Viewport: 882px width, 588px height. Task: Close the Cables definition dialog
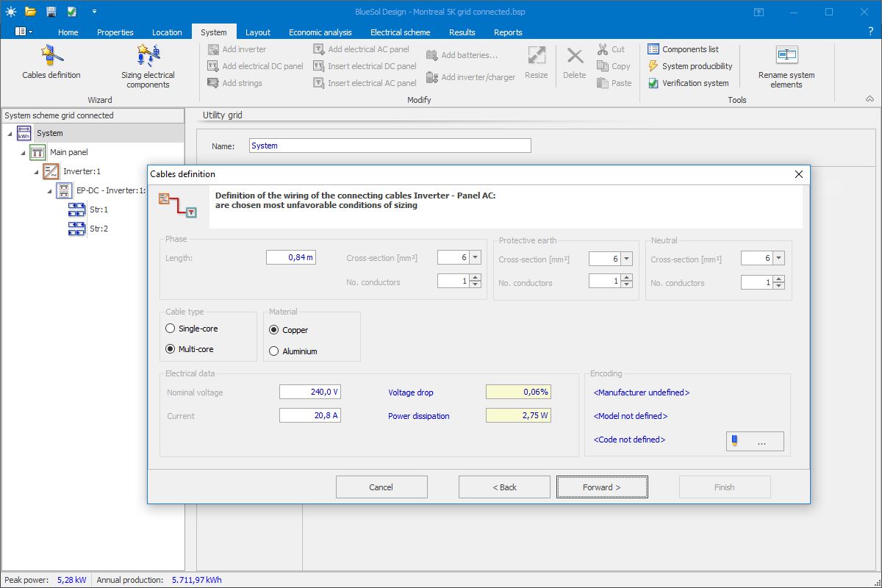[x=800, y=174]
